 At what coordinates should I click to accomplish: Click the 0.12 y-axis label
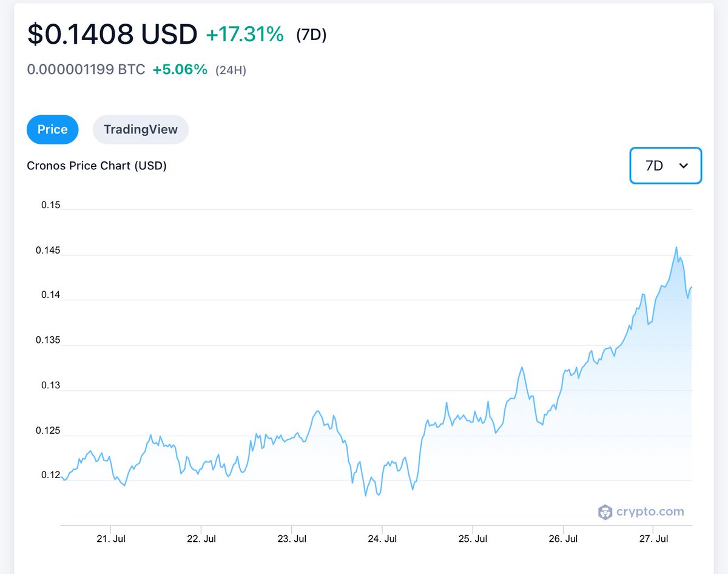[50, 475]
